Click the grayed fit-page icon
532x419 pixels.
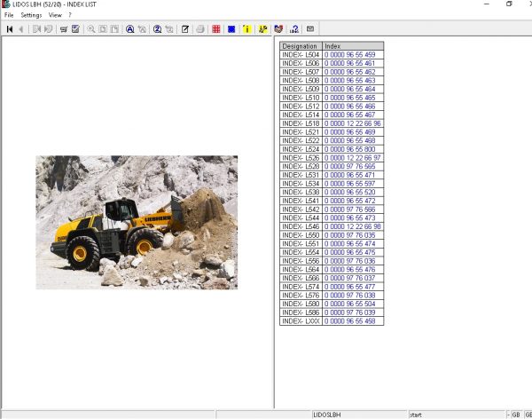(103, 29)
